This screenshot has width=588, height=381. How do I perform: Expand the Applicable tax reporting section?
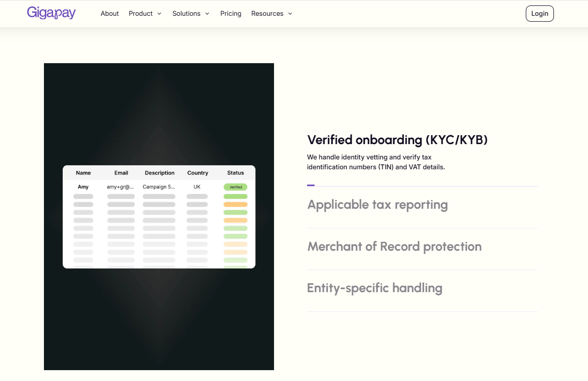[x=378, y=205]
